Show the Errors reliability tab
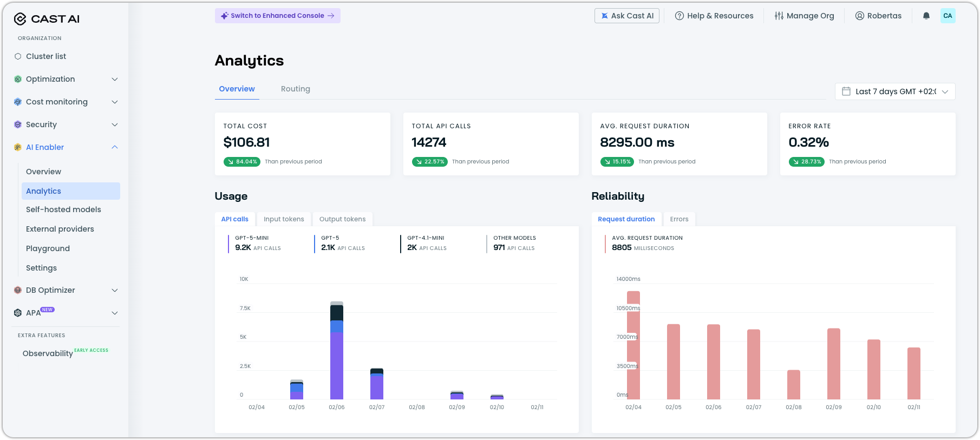 point(679,219)
